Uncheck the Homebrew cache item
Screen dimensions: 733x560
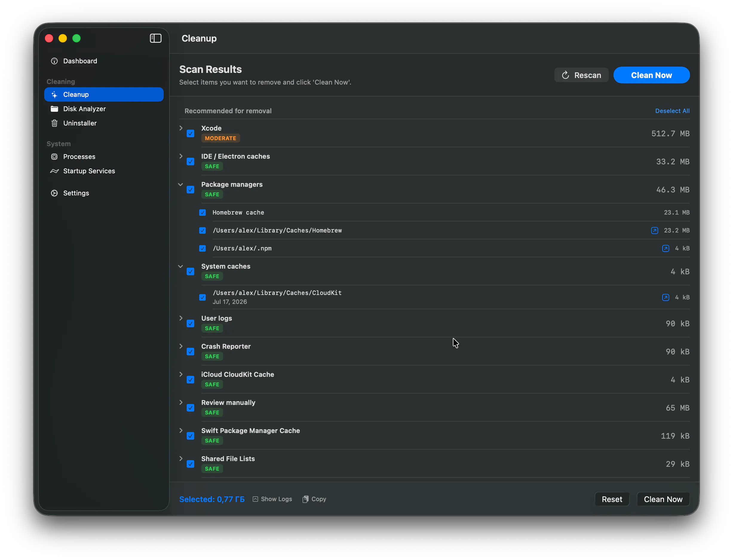tap(203, 213)
